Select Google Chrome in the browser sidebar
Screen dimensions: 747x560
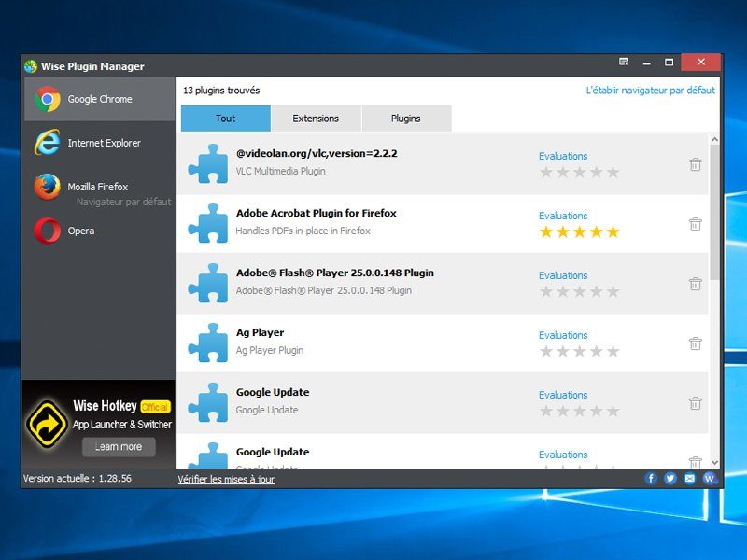pyautogui.click(x=100, y=99)
